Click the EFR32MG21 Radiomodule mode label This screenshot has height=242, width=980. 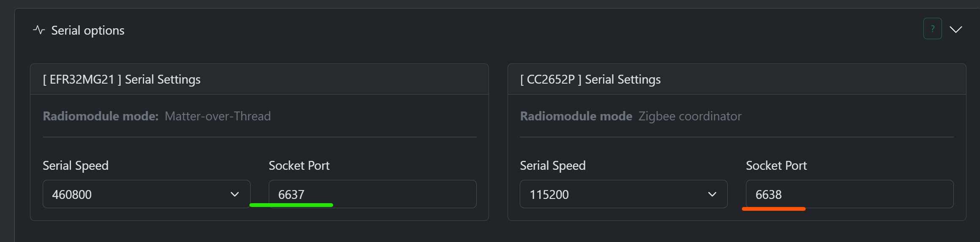(x=101, y=116)
